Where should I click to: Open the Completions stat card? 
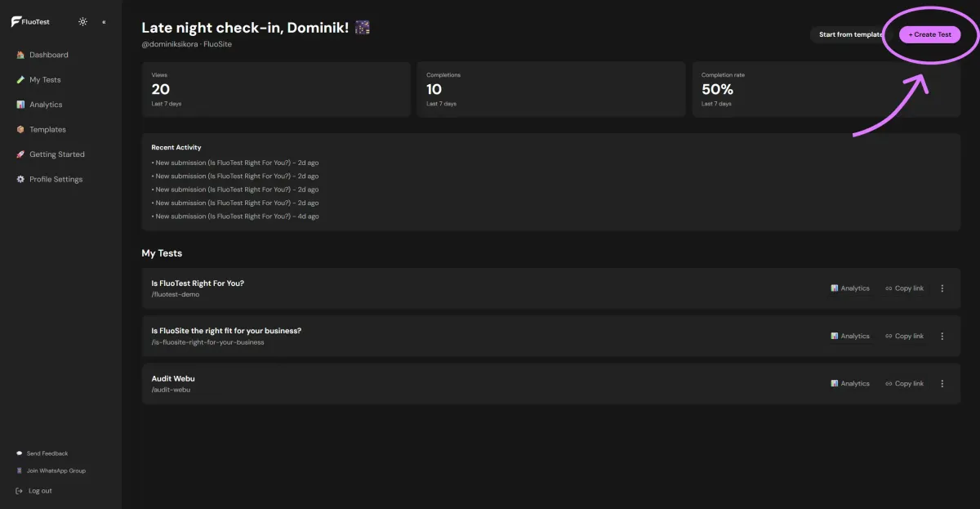coord(551,89)
